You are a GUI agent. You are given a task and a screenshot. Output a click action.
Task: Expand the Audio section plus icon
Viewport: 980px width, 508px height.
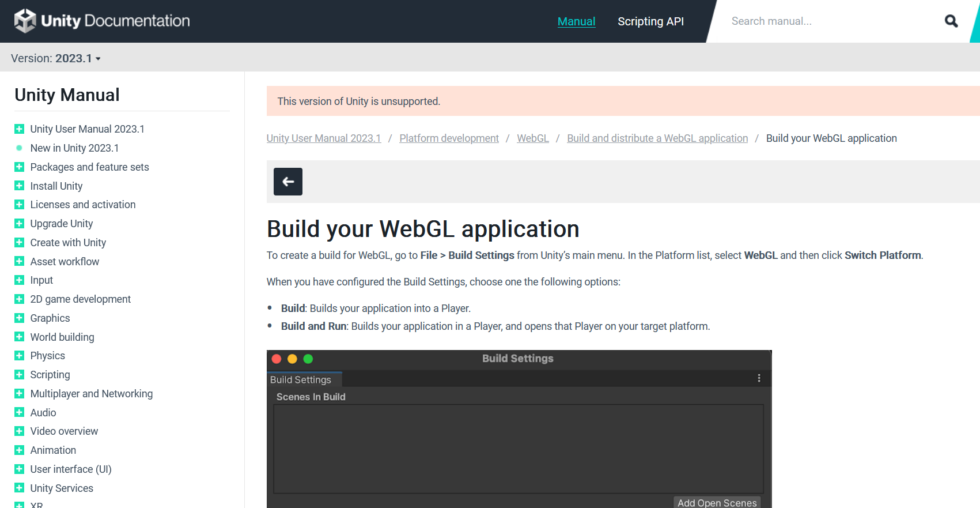(19, 413)
